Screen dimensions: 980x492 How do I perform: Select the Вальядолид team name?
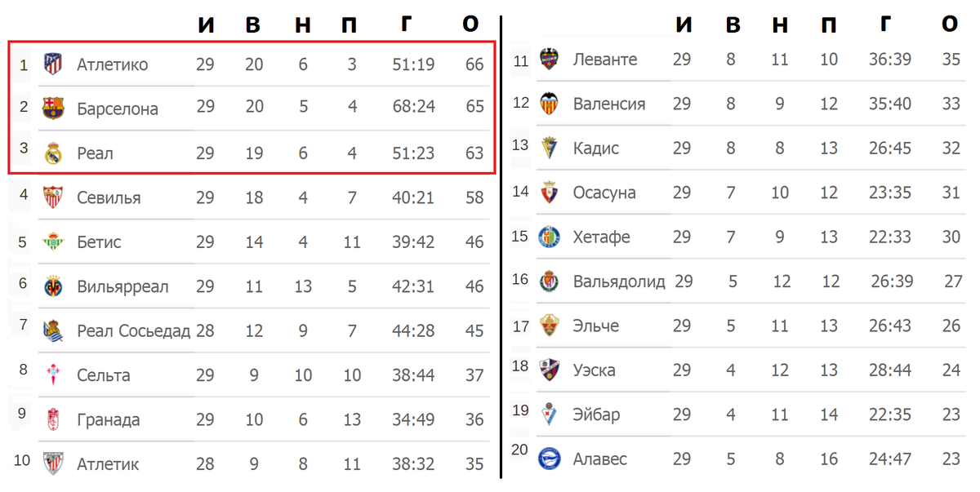coord(619,281)
